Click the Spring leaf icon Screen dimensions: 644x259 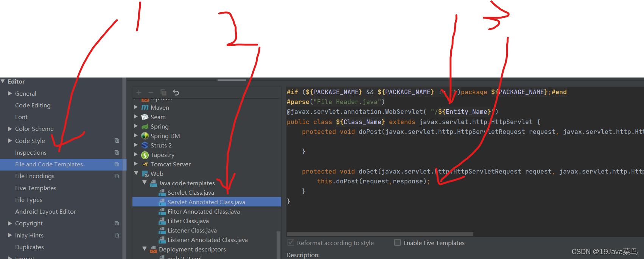145,127
